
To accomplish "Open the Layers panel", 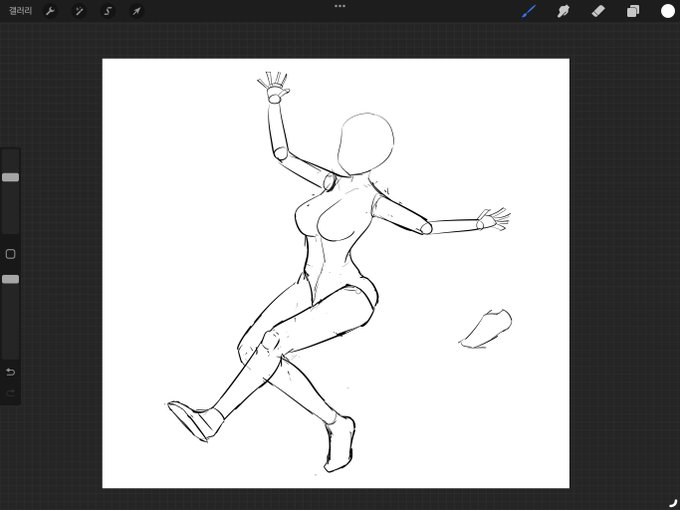I will 633,11.
